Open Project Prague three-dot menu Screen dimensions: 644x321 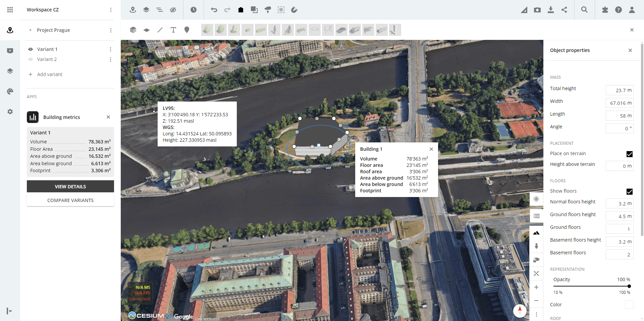111,30
